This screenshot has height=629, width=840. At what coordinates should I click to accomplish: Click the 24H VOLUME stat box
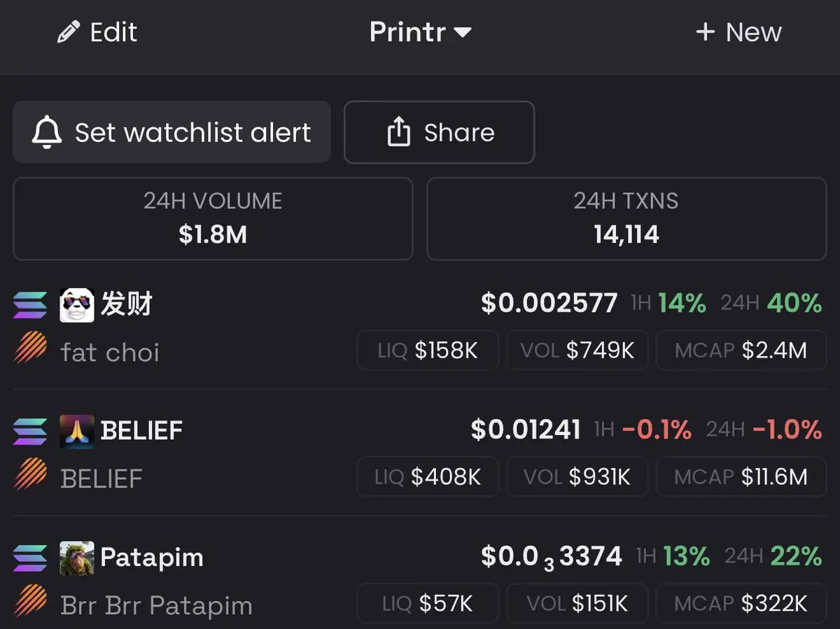(213, 218)
